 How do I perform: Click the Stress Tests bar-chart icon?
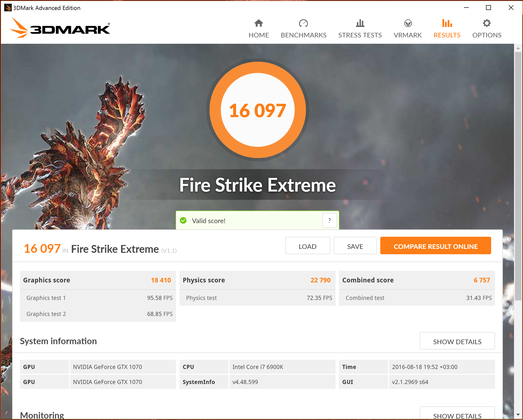tap(360, 23)
